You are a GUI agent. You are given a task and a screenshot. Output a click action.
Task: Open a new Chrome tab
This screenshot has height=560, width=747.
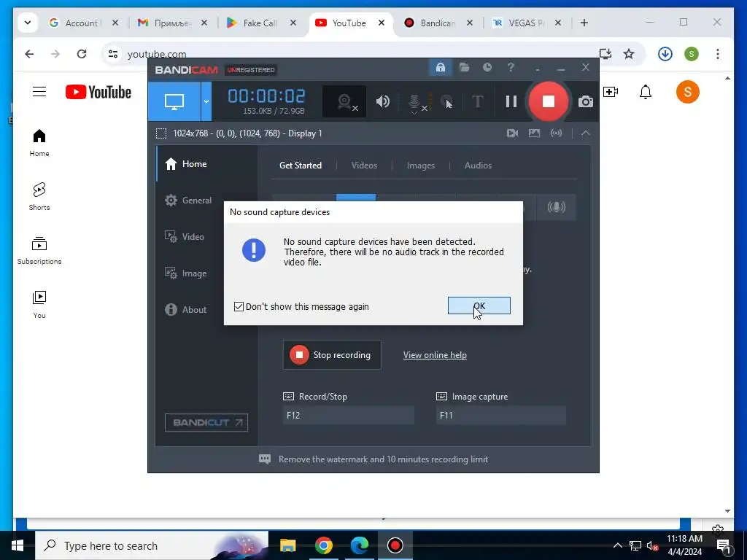[x=584, y=23]
